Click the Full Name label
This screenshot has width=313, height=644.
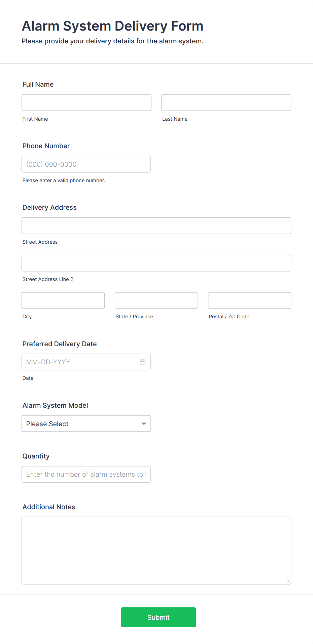(38, 84)
